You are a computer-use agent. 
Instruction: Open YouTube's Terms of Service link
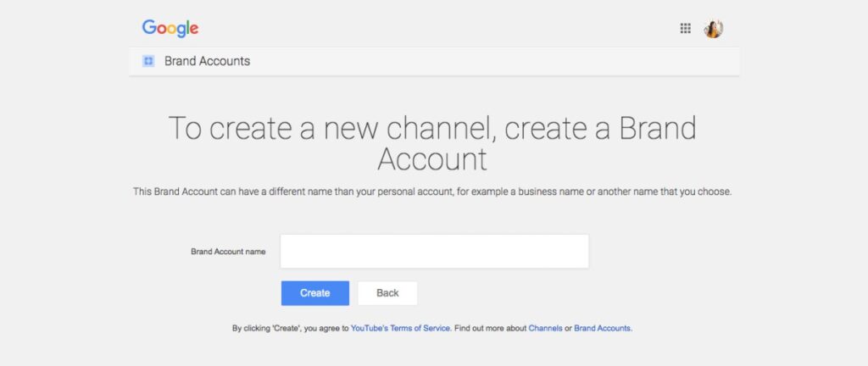coord(401,328)
